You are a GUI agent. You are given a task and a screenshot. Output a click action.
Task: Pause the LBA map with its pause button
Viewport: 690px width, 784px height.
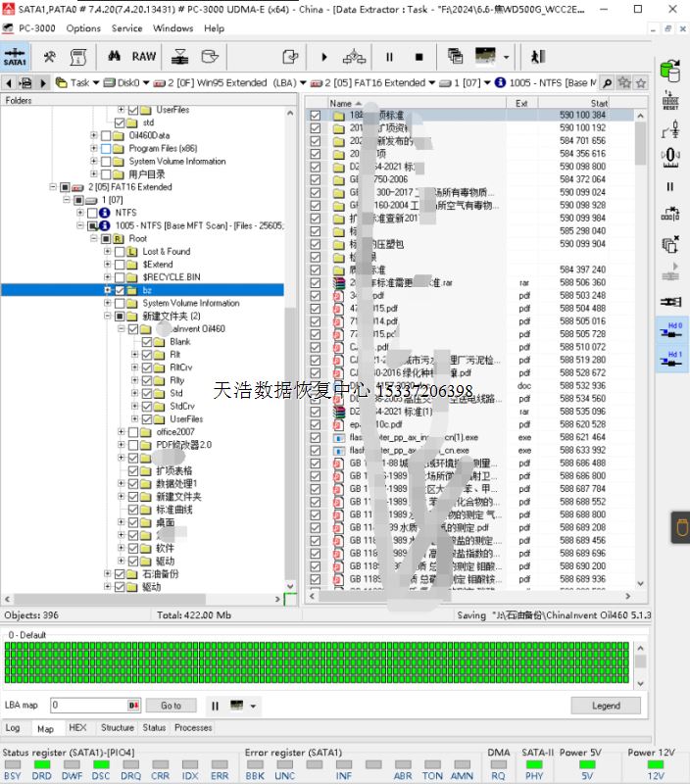point(215,706)
